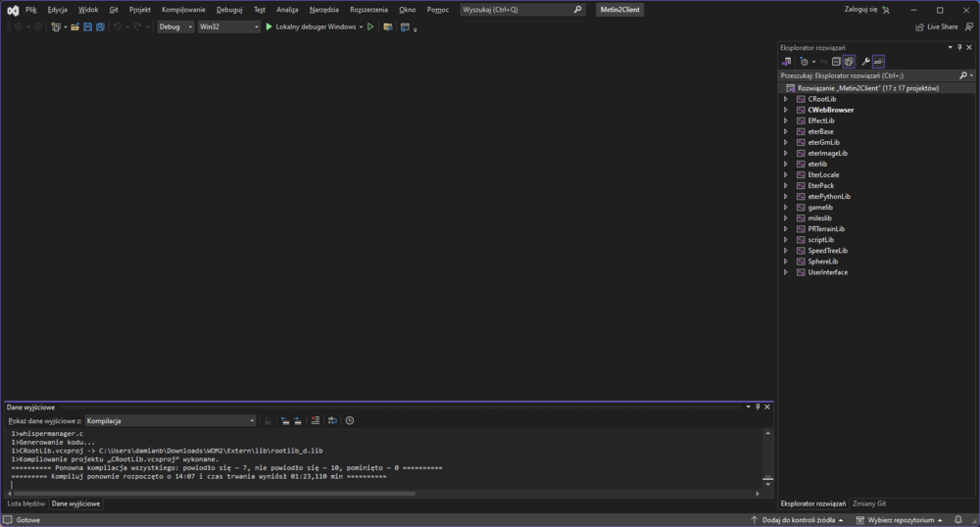Screen dimensions: 980x527
Task: Select the gamelib project
Action: (x=820, y=208)
